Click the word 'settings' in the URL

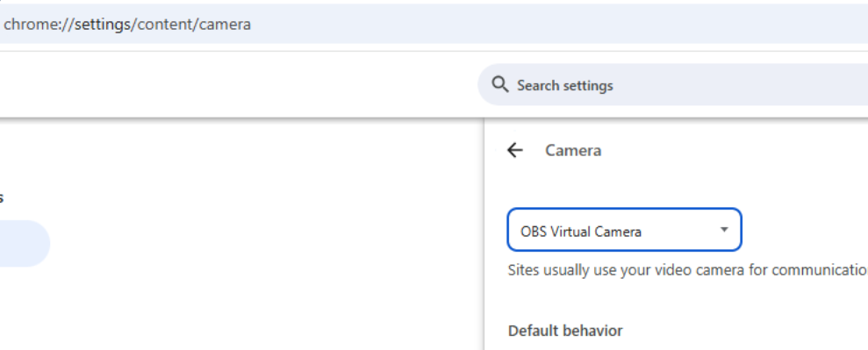tap(103, 25)
